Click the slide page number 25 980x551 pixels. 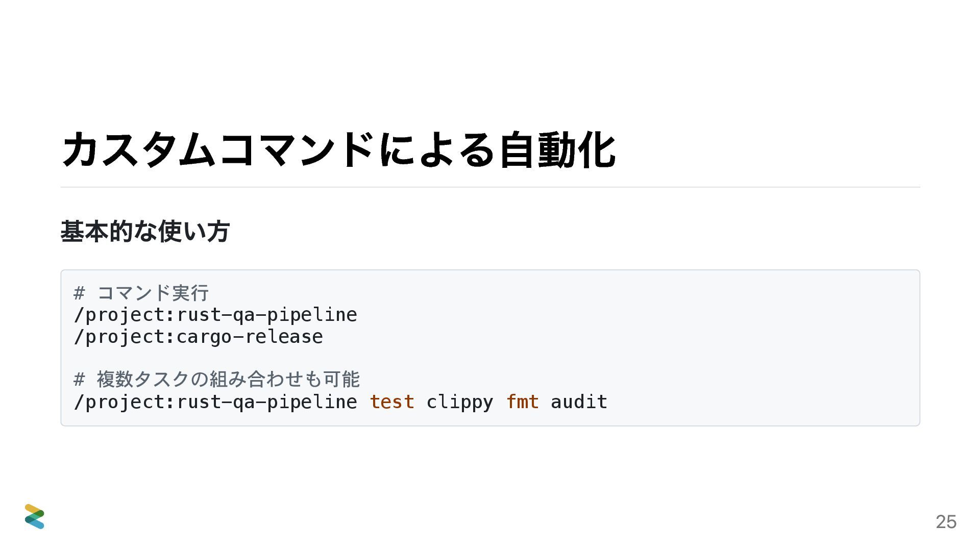tap(946, 521)
